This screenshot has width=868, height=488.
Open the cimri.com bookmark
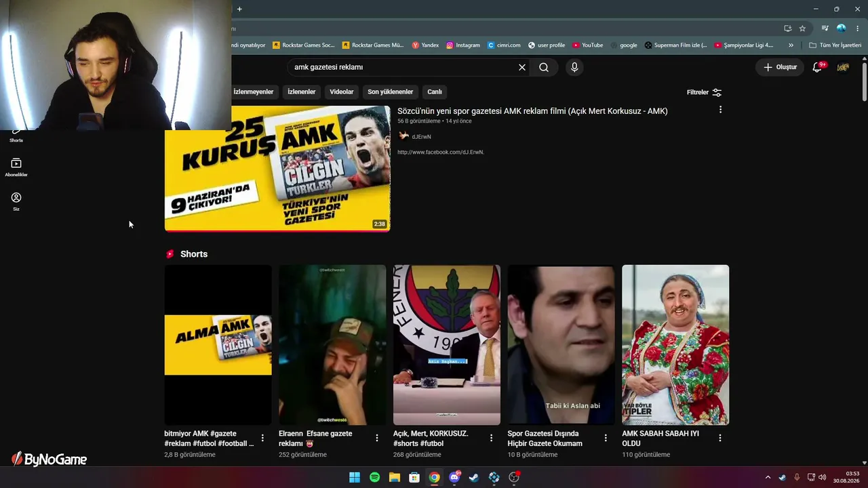click(504, 45)
